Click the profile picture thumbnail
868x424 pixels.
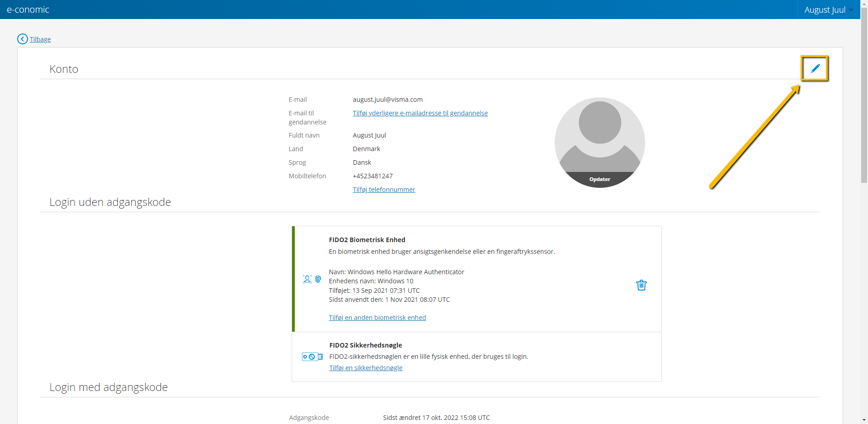[x=599, y=136]
